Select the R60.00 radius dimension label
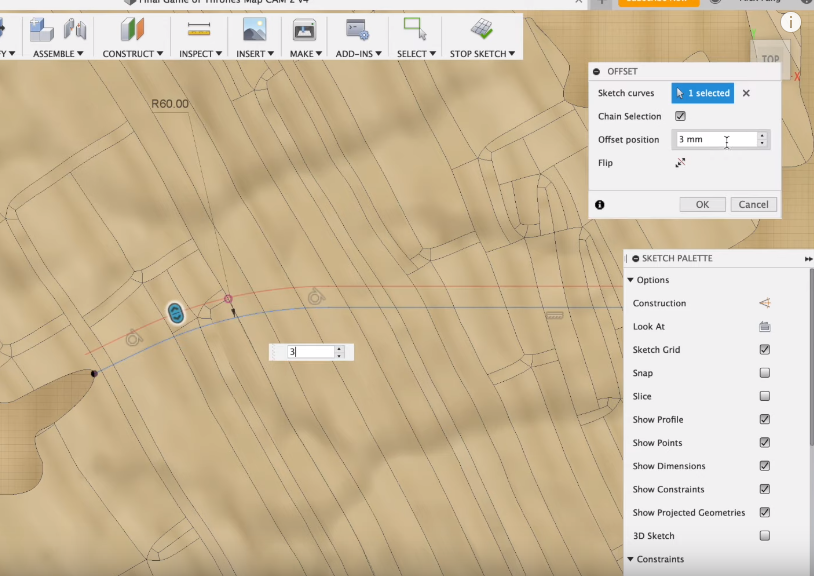814x576 pixels. tap(170, 104)
